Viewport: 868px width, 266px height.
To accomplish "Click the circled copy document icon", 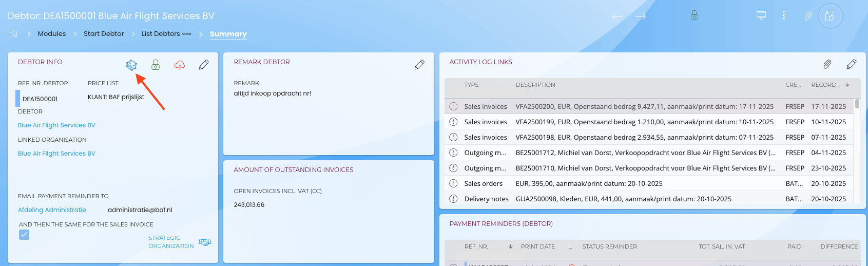I will coord(830,16).
